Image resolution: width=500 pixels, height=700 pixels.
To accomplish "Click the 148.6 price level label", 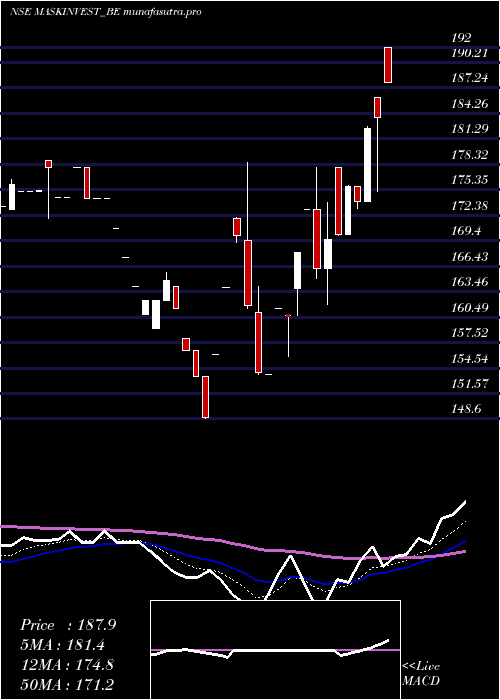I will [466, 409].
